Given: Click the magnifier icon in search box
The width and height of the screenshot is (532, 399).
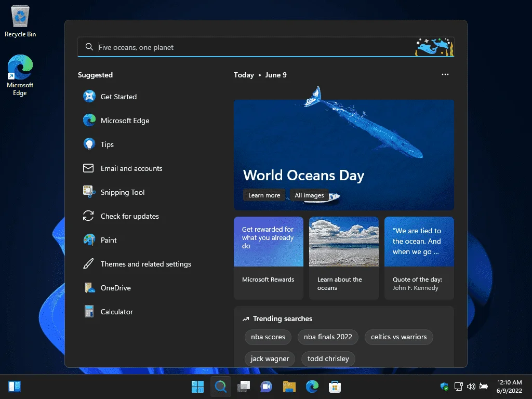Looking at the screenshot, I should (x=89, y=47).
